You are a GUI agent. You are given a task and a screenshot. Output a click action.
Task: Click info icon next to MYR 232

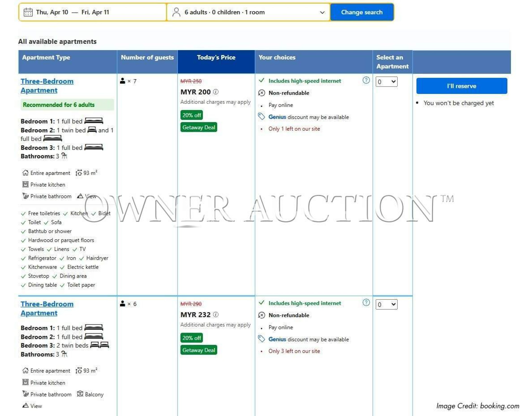tap(216, 315)
